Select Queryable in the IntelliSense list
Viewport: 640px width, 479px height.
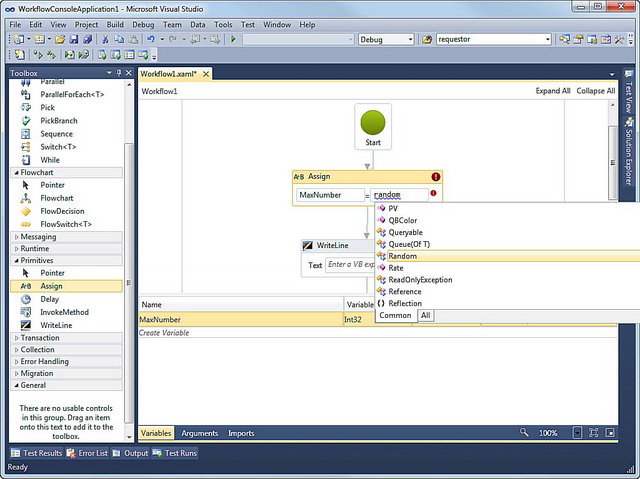507,233
